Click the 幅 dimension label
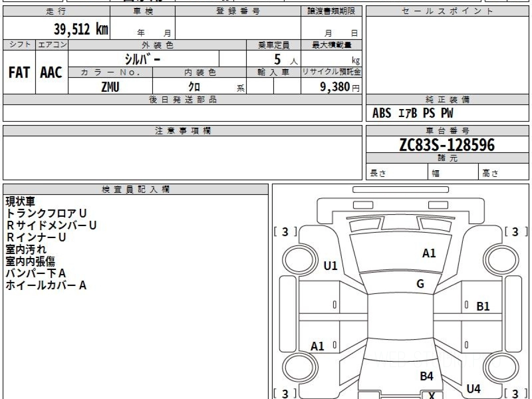The width and height of the screenshot is (532, 399). [436, 174]
